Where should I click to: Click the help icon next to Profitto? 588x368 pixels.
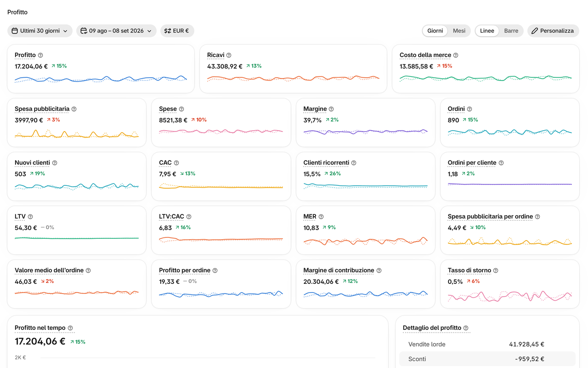click(x=40, y=55)
